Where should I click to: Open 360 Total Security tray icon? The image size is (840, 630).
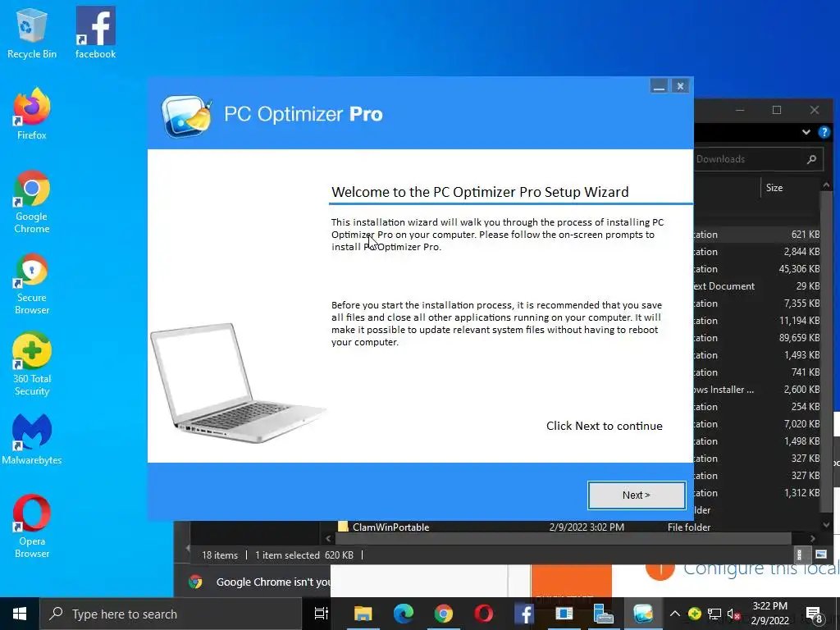(x=695, y=614)
